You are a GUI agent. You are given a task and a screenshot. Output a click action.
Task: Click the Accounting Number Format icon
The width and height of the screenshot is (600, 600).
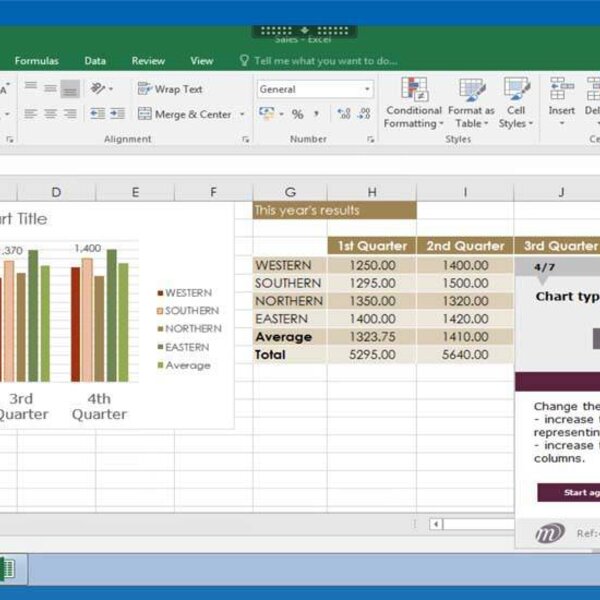[266, 114]
